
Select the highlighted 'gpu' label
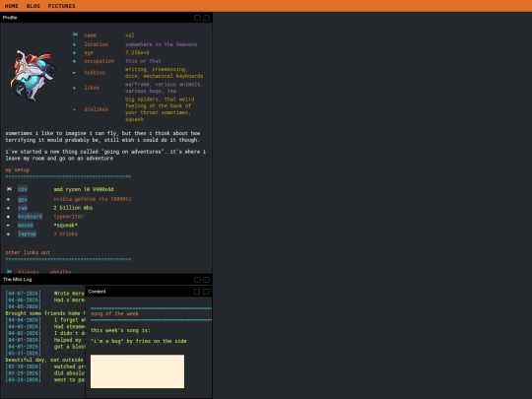point(23,199)
